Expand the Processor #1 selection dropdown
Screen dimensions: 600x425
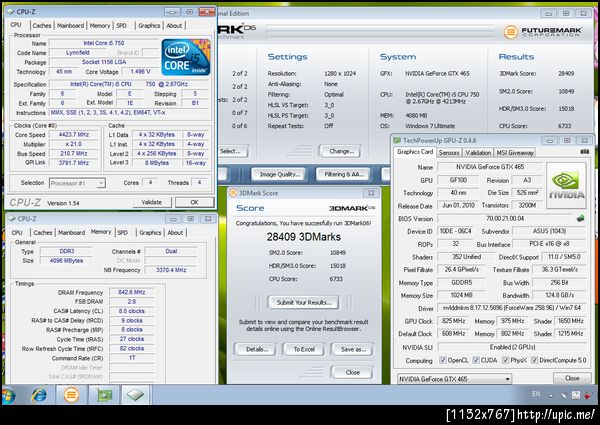pyautogui.click(x=101, y=183)
